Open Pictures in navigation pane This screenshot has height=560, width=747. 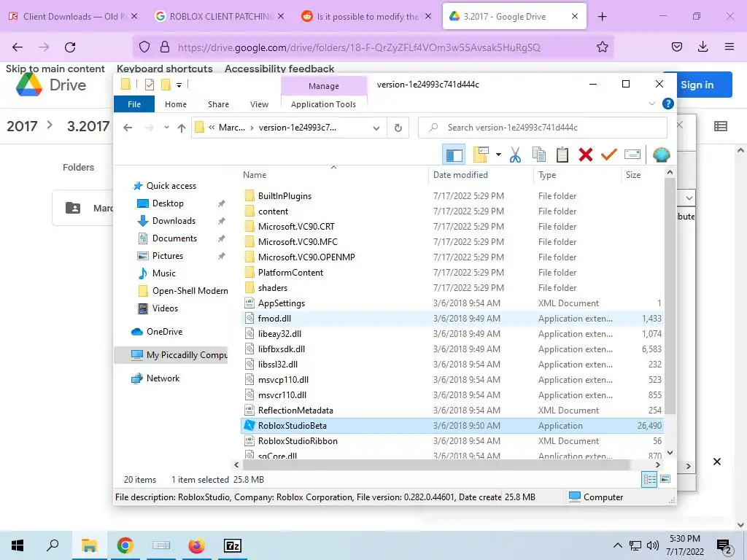coord(167,256)
